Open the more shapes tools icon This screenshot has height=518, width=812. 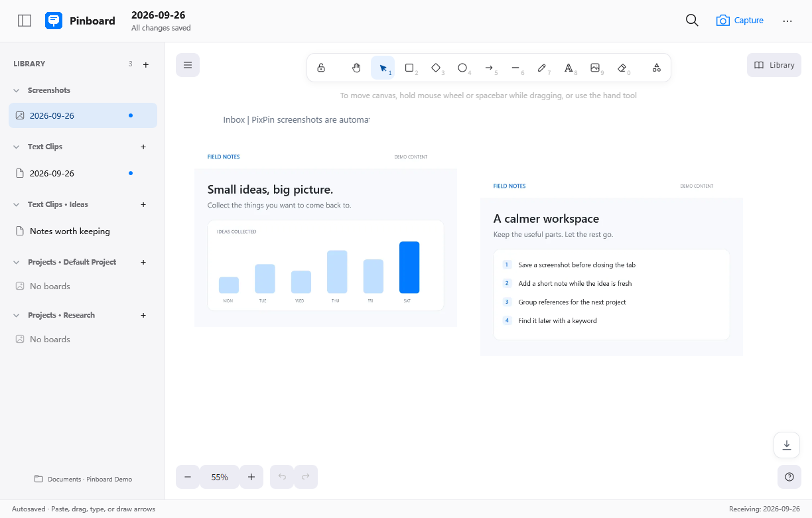(656, 68)
